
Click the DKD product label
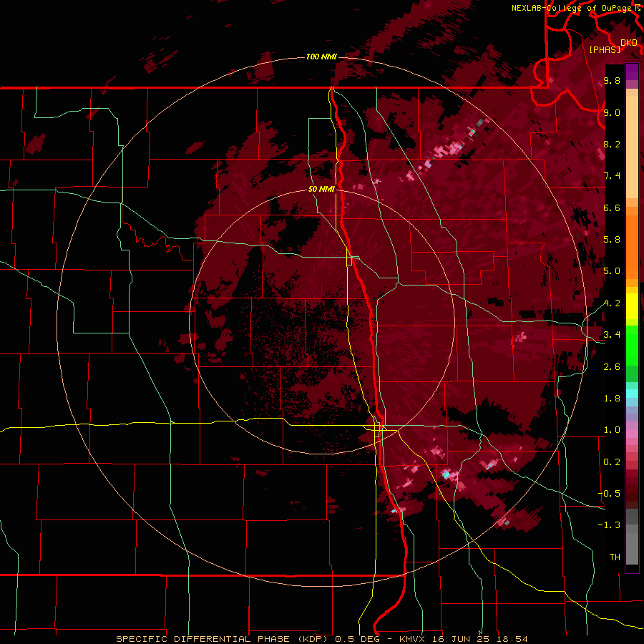629,42
